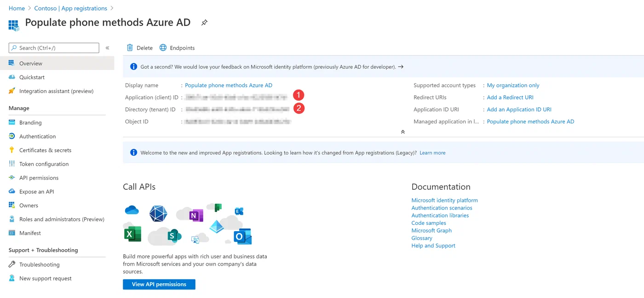This screenshot has height=298, width=644.
Task: Click the View API permissions button
Action: [159, 284]
